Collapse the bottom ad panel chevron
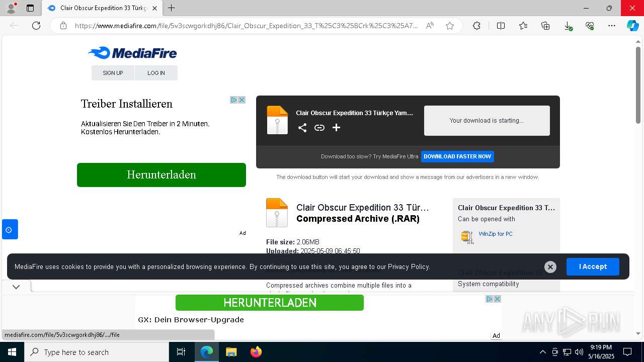644x362 pixels. click(x=16, y=287)
